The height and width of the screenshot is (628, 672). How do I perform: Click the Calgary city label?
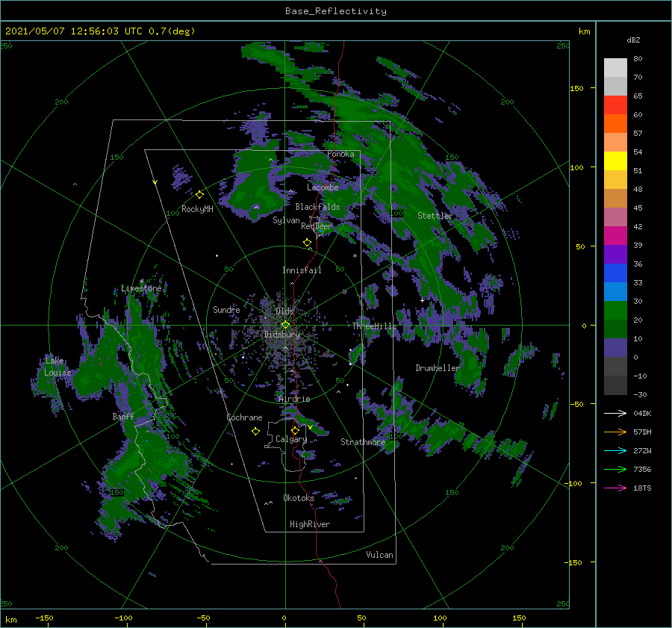(x=291, y=439)
